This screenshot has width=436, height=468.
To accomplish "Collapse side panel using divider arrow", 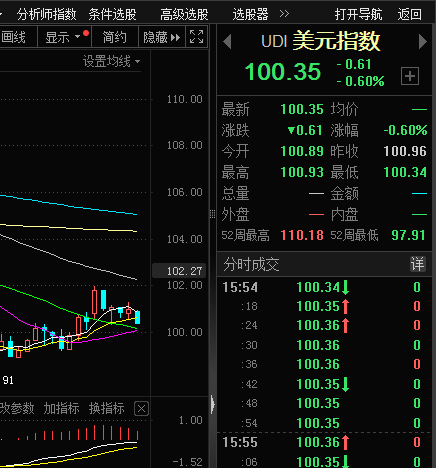I will coord(213,404).
